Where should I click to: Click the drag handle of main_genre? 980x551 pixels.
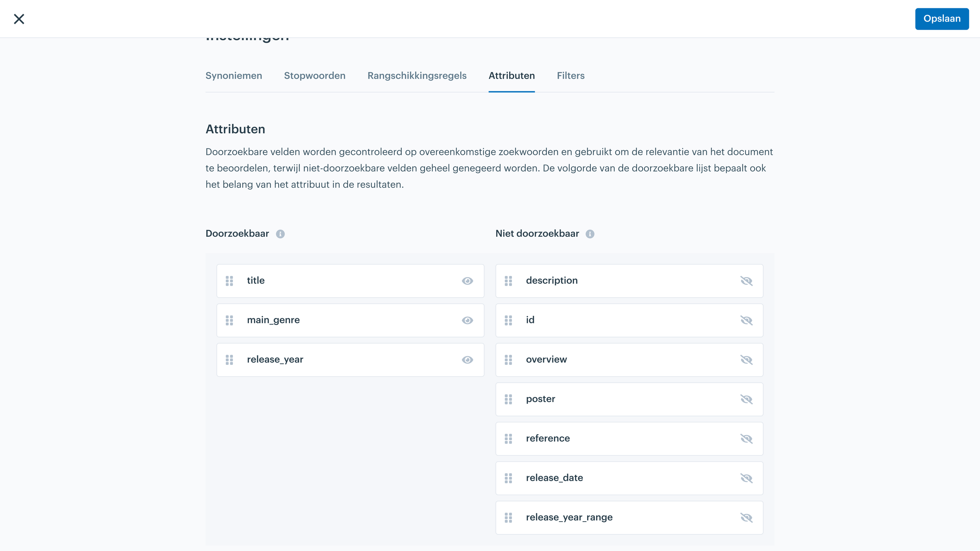tap(230, 320)
